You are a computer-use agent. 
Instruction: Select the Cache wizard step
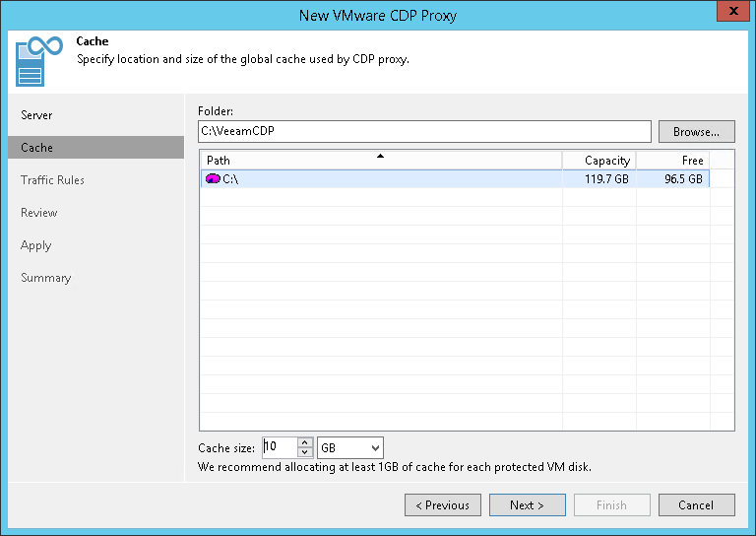tap(95, 147)
